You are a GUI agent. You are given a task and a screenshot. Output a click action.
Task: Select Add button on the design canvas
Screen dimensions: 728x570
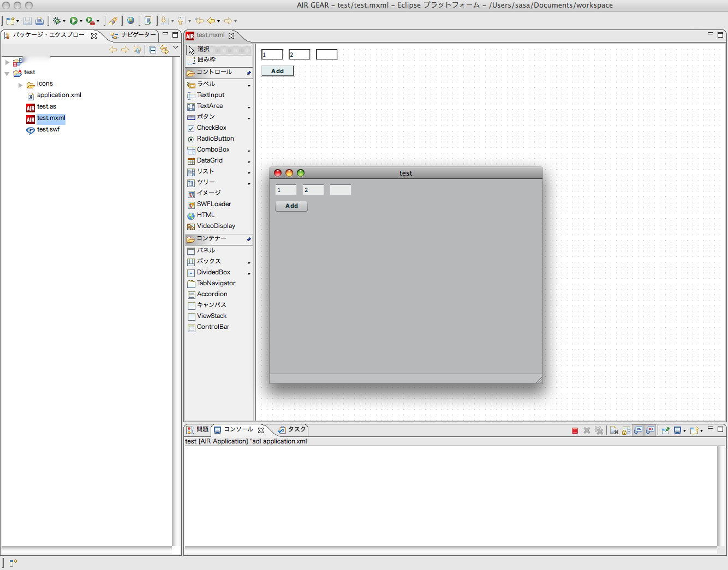coord(277,71)
